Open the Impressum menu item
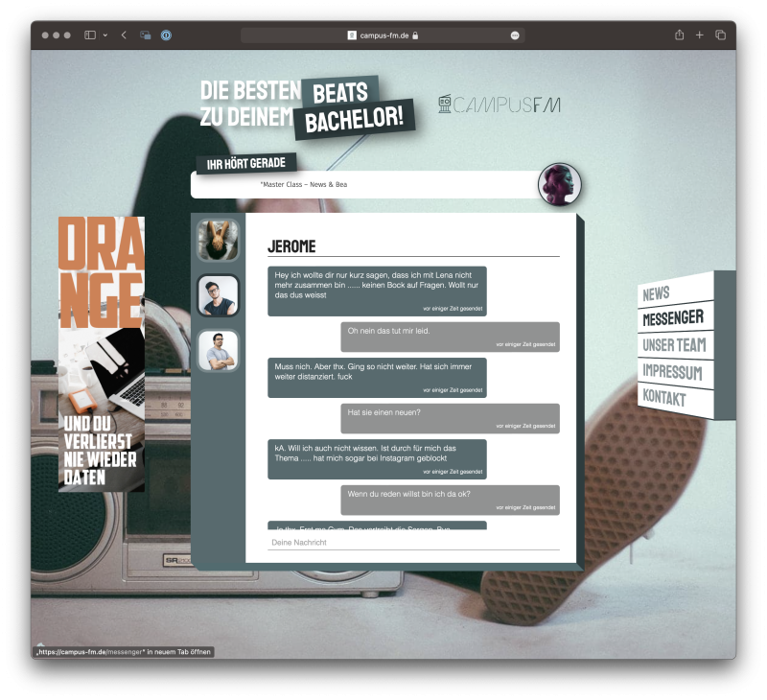 click(672, 372)
